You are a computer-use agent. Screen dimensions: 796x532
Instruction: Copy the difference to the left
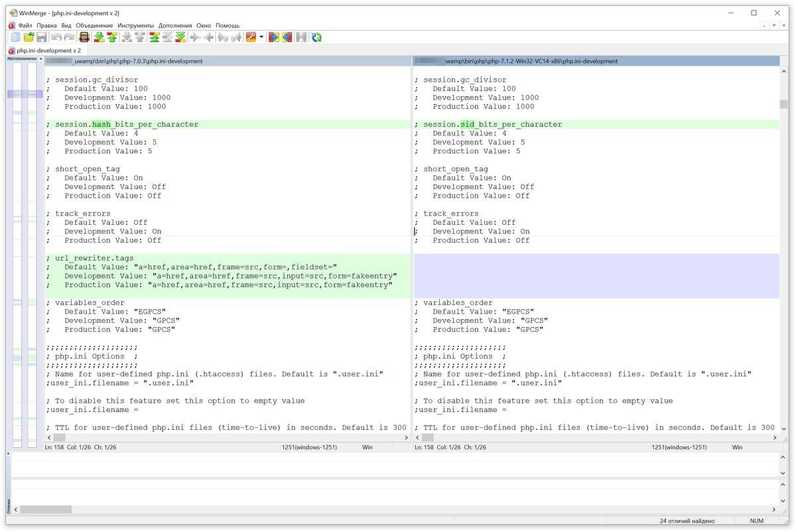pos(209,37)
